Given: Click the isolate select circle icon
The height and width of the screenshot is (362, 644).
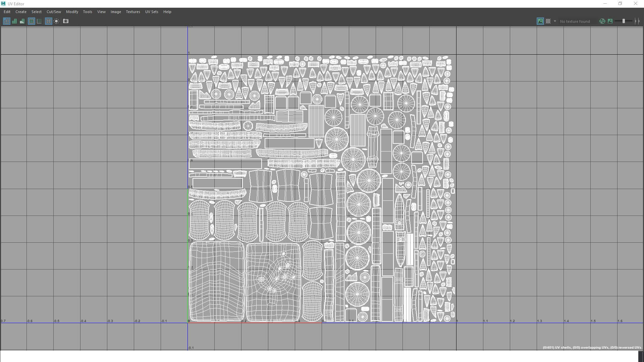Looking at the screenshot, I should (56, 21).
